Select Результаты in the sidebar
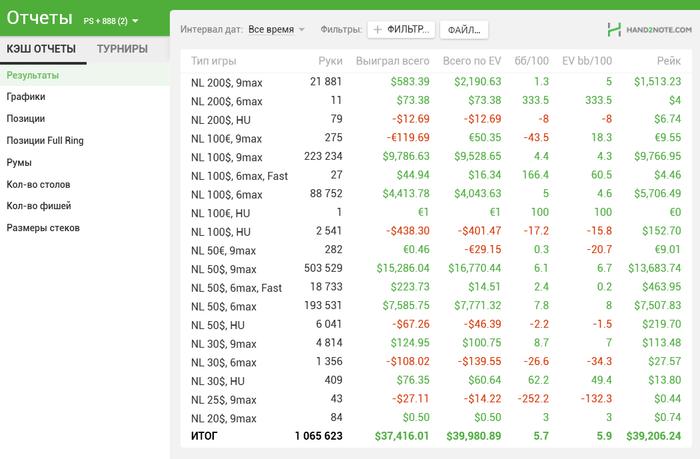700x459 pixels. (x=33, y=75)
